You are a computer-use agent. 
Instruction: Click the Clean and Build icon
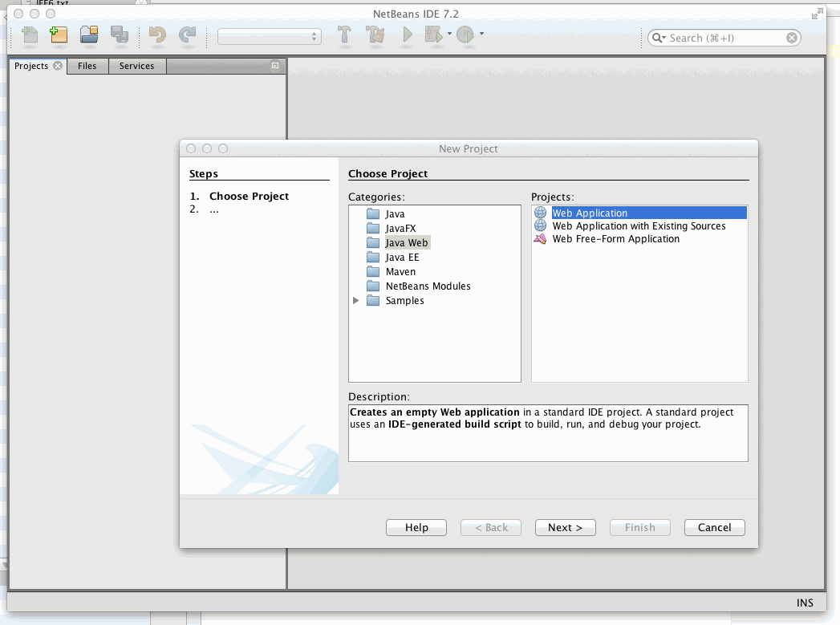click(x=375, y=35)
